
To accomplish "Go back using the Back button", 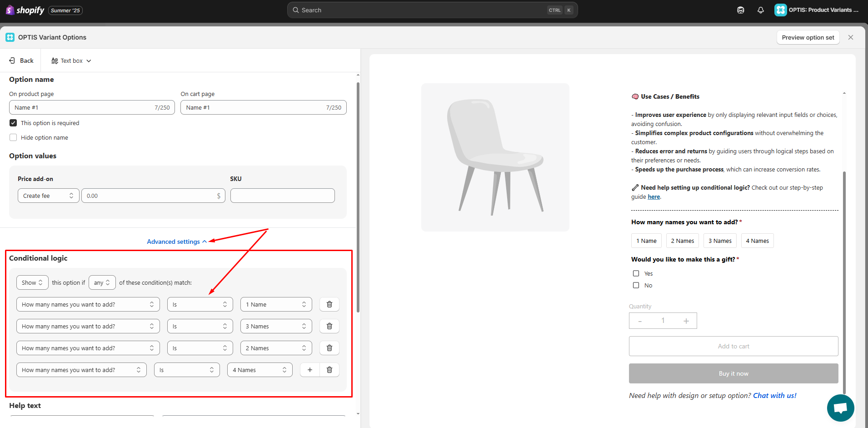I will pyautogui.click(x=21, y=60).
